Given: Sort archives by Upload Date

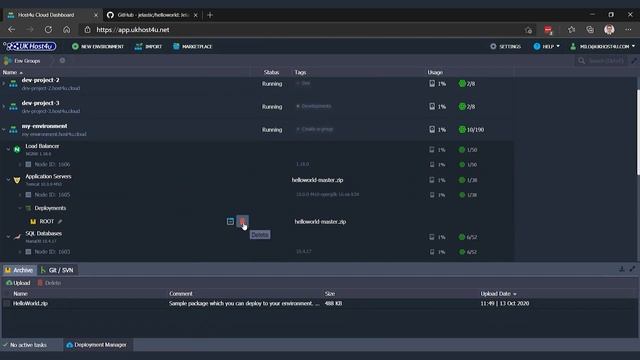Looking at the screenshot, I should [x=498, y=293].
